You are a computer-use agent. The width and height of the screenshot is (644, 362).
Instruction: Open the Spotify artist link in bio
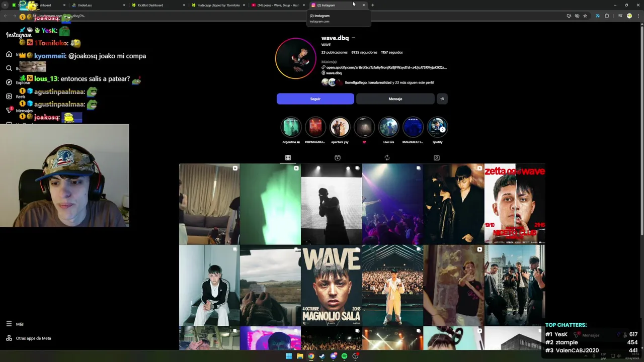click(x=386, y=67)
